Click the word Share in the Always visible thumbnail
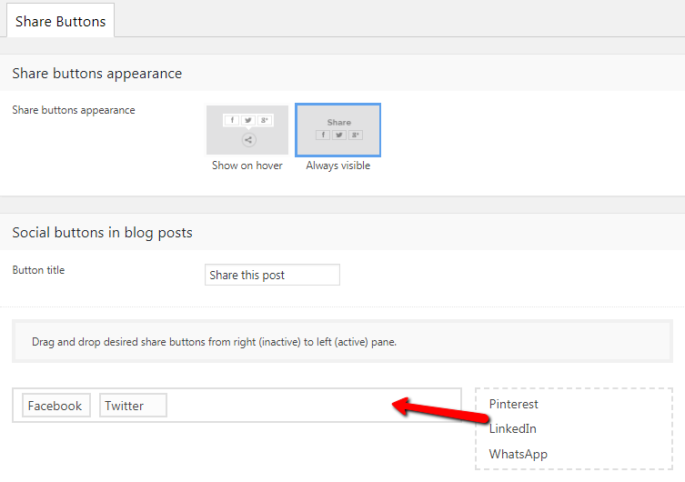Viewport: 685px width, 482px height. (339, 122)
